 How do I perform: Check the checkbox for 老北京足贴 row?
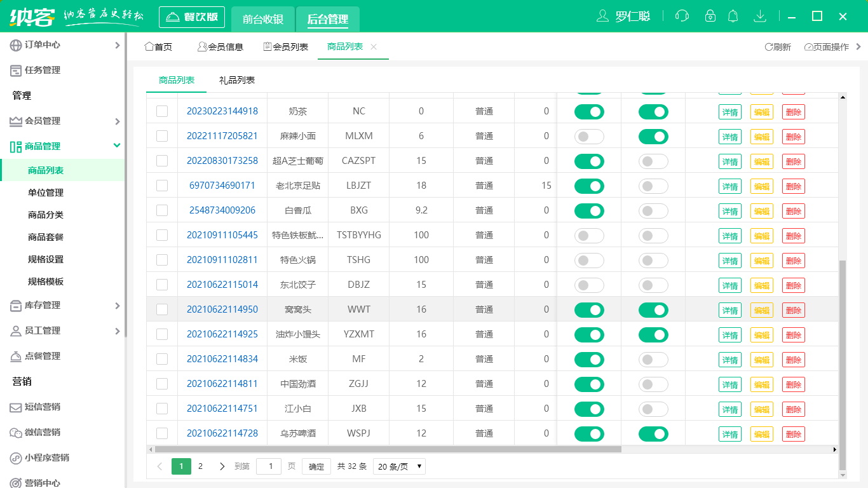click(162, 186)
